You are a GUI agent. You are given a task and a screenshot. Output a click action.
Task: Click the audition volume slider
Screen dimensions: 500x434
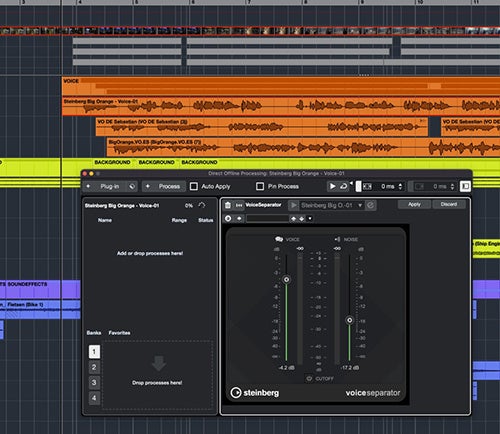tap(358, 186)
